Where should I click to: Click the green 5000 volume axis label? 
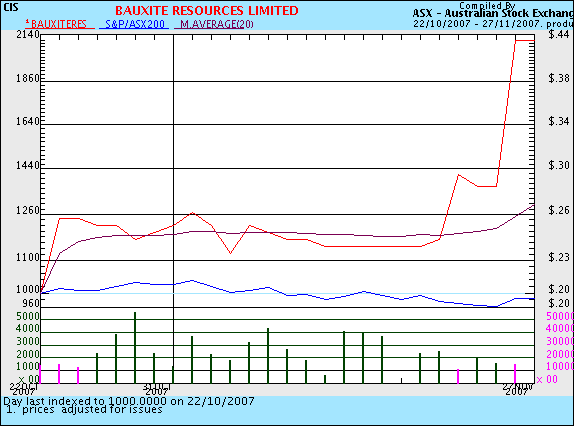point(27,316)
